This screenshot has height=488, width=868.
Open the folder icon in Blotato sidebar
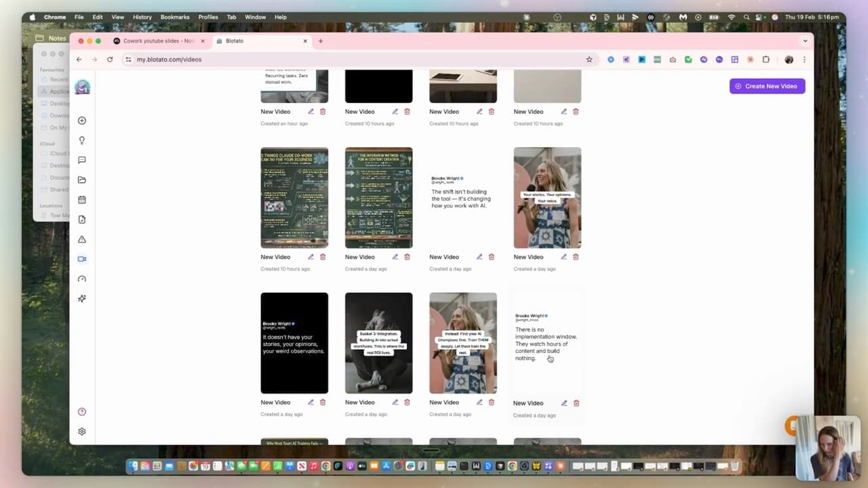[x=82, y=180]
